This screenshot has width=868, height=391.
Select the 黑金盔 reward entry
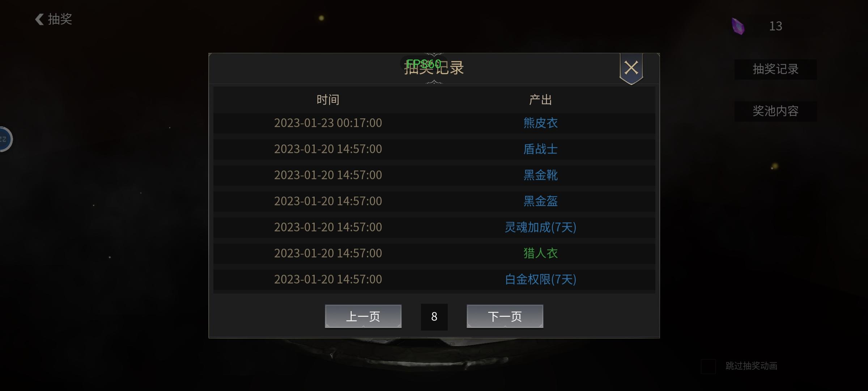pyautogui.click(x=541, y=201)
